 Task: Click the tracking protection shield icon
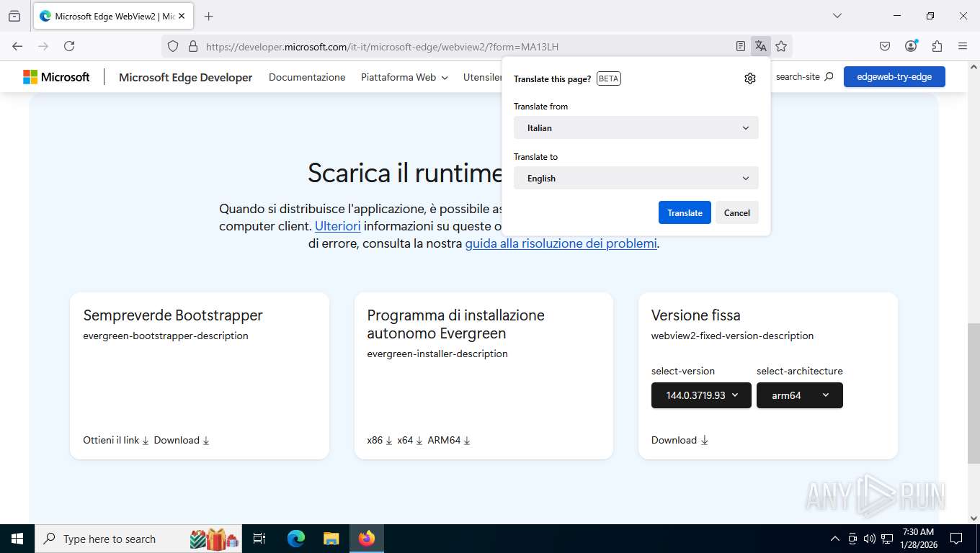click(173, 46)
